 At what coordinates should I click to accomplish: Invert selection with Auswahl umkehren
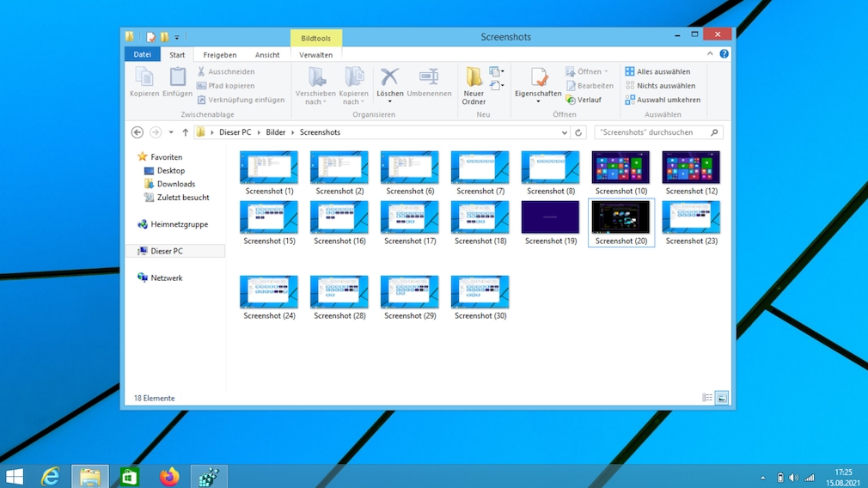click(662, 100)
